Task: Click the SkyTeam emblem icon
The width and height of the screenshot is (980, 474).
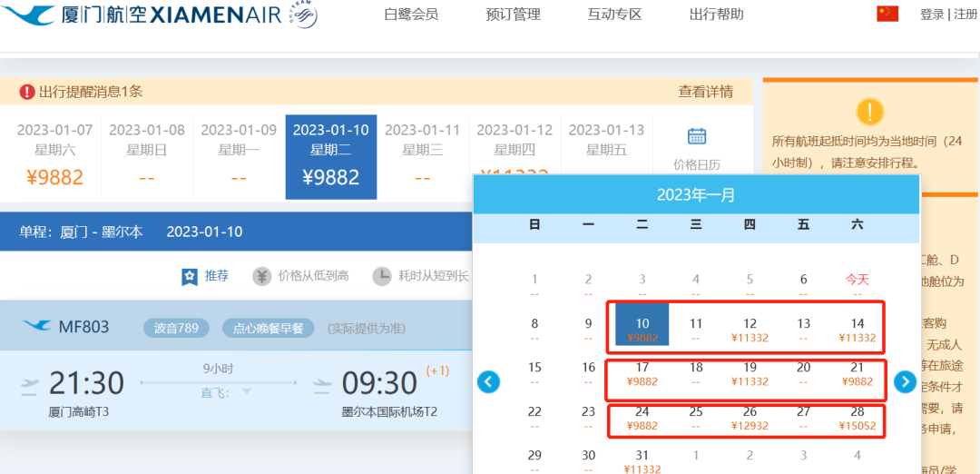Action: 302,15
